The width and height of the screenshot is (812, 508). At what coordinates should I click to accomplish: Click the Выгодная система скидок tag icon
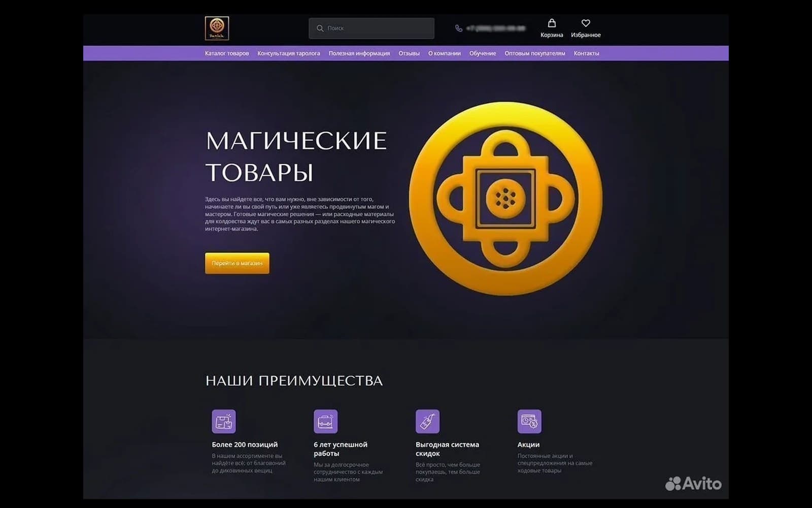[x=427, y=421]
